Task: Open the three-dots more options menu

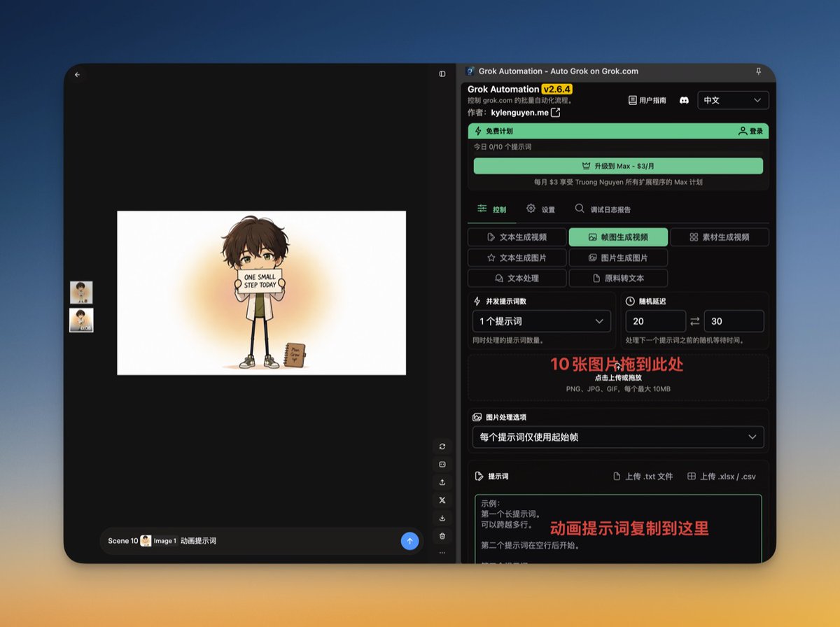Action: pos(442,552)
